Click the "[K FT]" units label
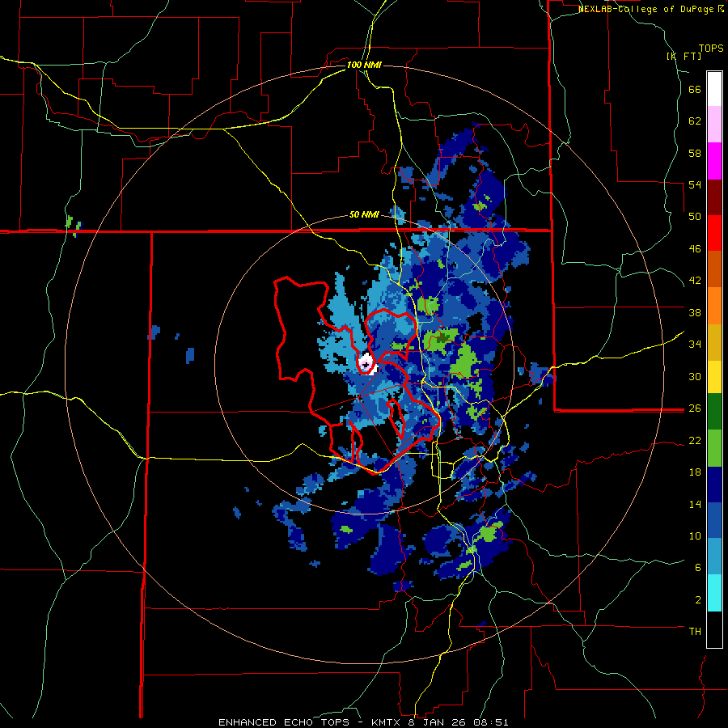Viewport: 728px width, 728px height. 684,57
